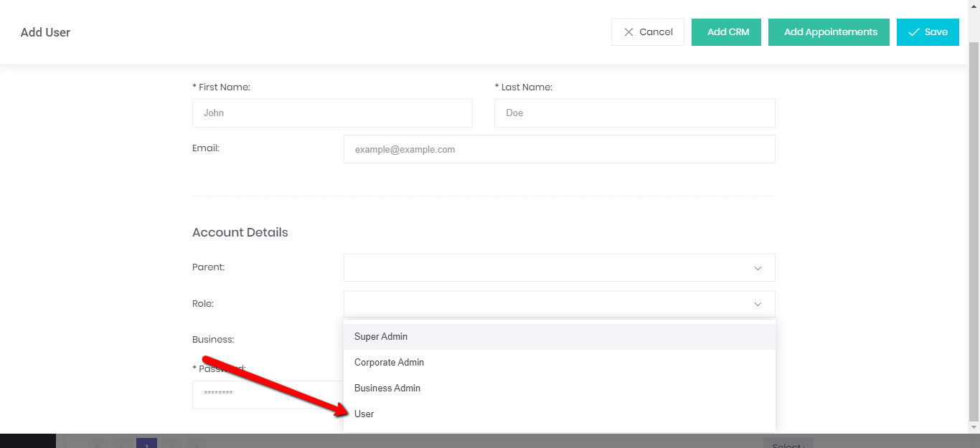Open the Select dropdown at bottom right
This screenshot has width=980, height=448.
pos(788,444)
